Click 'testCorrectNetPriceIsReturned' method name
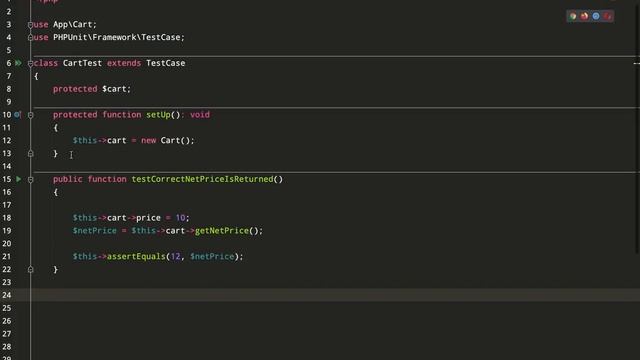The width and height of the screenshot is (640, 360). (x=202, y=179)
